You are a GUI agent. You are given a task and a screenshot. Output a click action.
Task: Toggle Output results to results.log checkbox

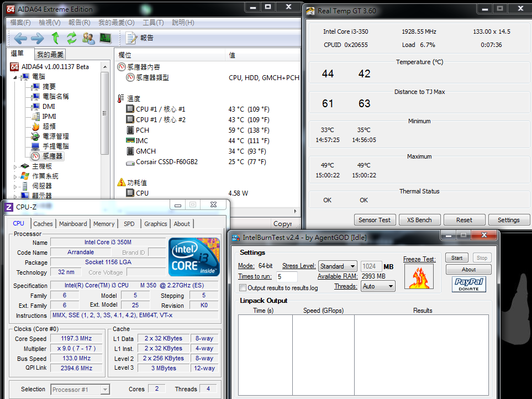243,288
